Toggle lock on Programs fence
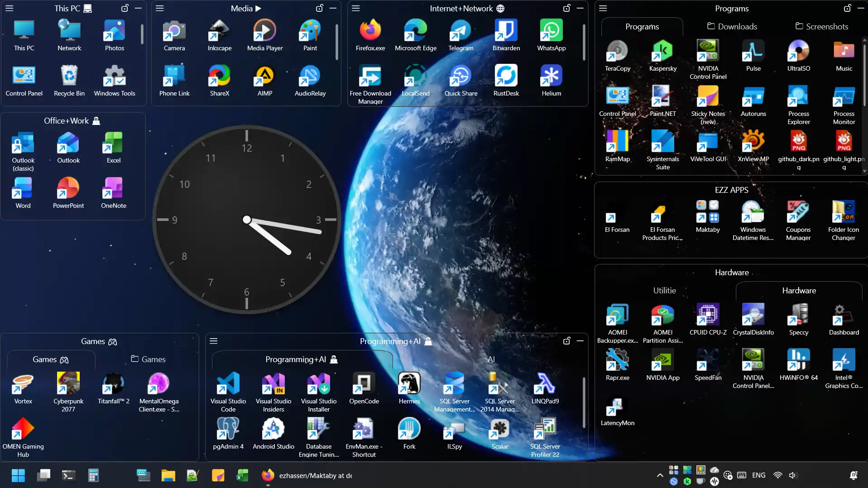This screenshot has height=488, width=868. 848,8
